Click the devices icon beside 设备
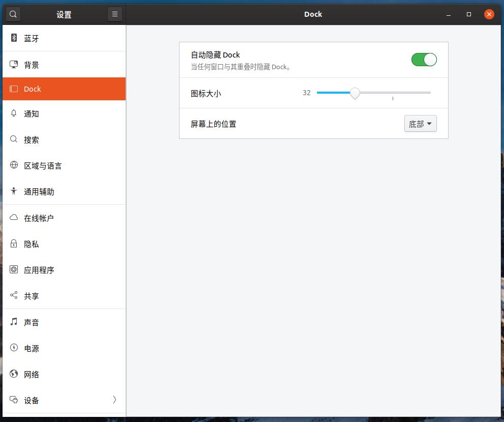 14,400
